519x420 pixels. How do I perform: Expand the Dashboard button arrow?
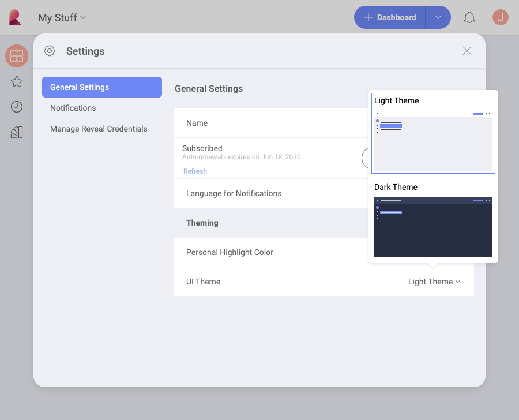438,17
